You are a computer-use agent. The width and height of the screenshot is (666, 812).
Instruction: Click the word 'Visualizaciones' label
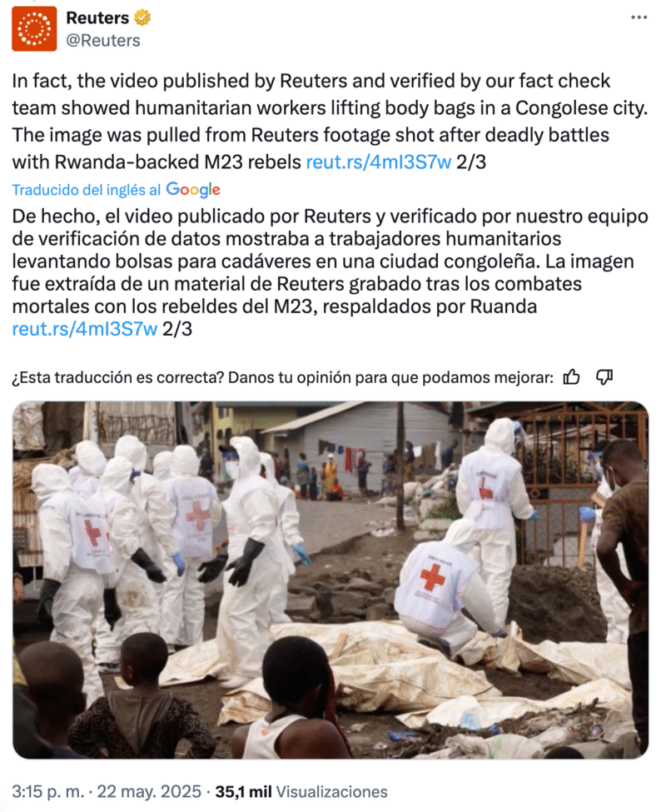tap(331, 791)
